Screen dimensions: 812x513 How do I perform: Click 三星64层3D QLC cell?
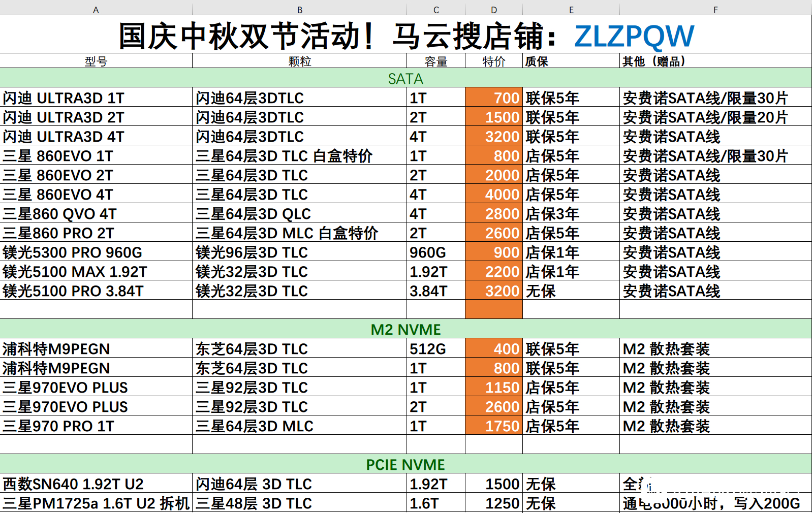(x=299, y=213)
